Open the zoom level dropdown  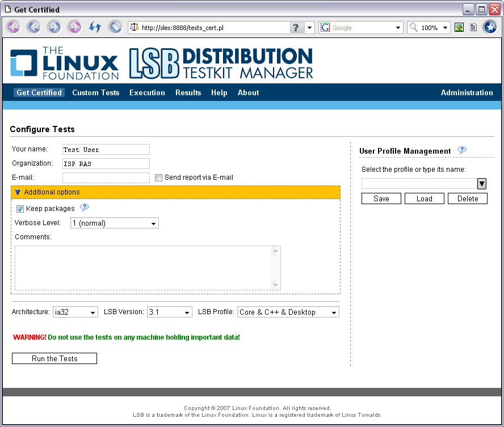[x=445, y=28]
